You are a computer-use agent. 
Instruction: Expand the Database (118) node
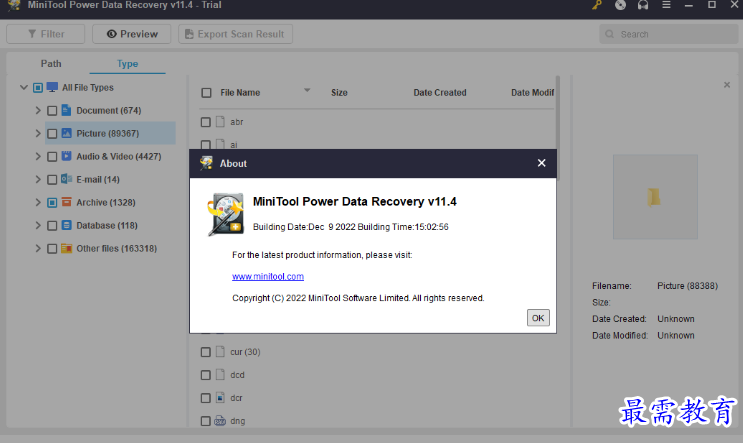click(x=38, y=225)
